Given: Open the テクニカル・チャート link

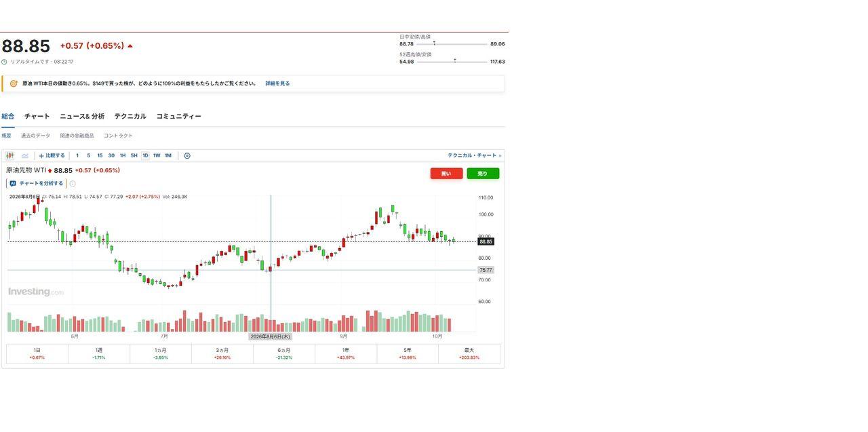Looking at the screenshot, I should [x=475, y=156].
